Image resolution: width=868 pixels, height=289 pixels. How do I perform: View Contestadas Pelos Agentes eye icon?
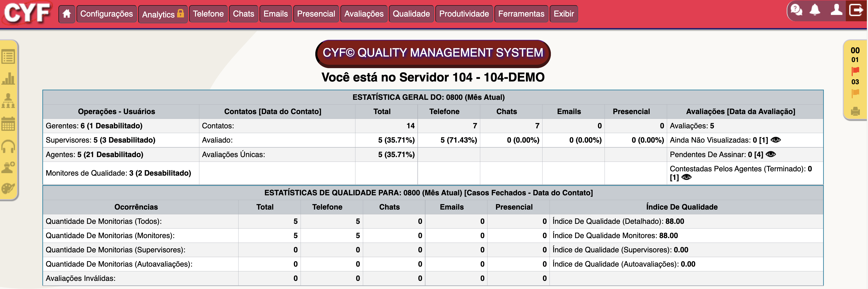686,177
